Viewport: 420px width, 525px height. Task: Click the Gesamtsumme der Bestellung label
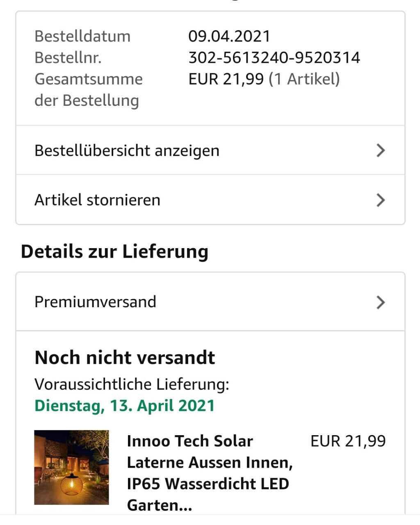88,89
